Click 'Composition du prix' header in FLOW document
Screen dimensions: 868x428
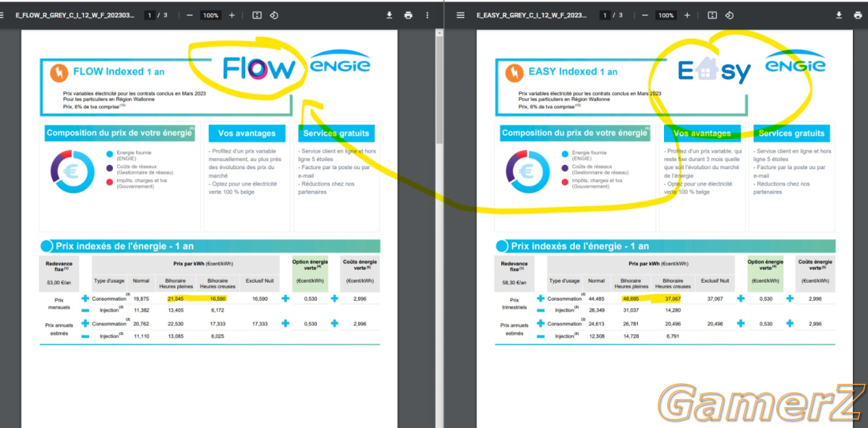120,133
